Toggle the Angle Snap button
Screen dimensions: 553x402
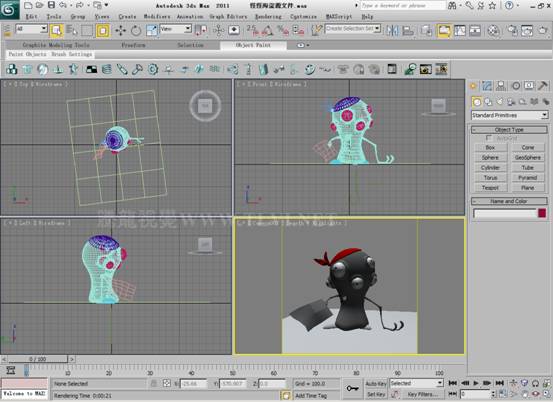point(268,31)
